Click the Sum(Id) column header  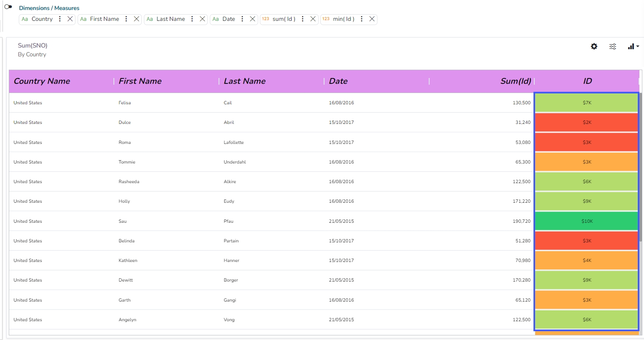tap(516, 81)
